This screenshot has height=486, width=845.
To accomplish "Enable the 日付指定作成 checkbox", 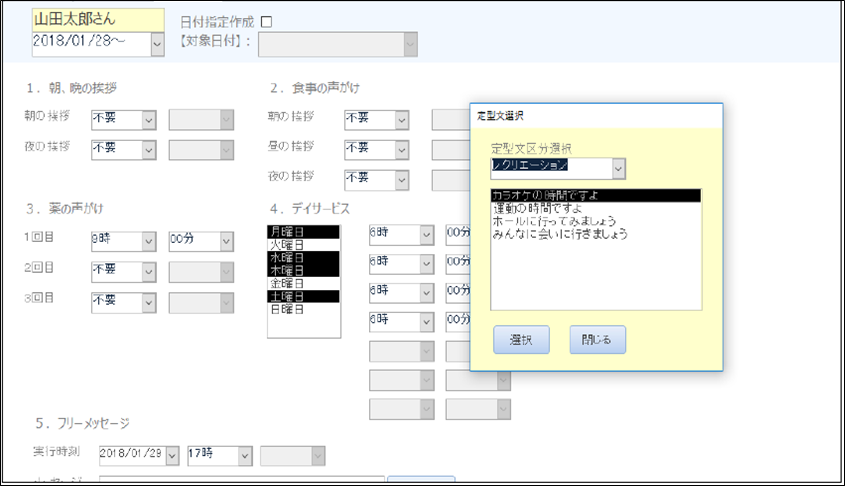I will click(x=266, y=21).
